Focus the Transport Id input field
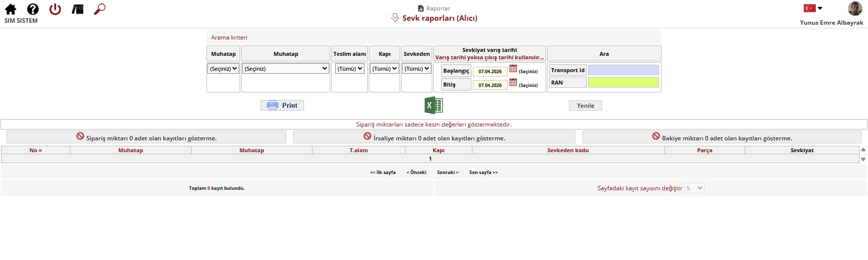 (x=623, y=70)
